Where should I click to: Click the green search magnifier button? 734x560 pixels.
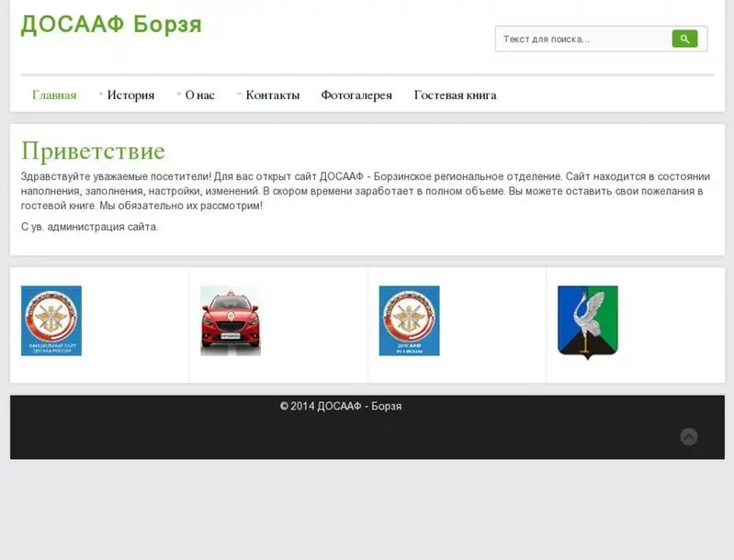point(684,39)
